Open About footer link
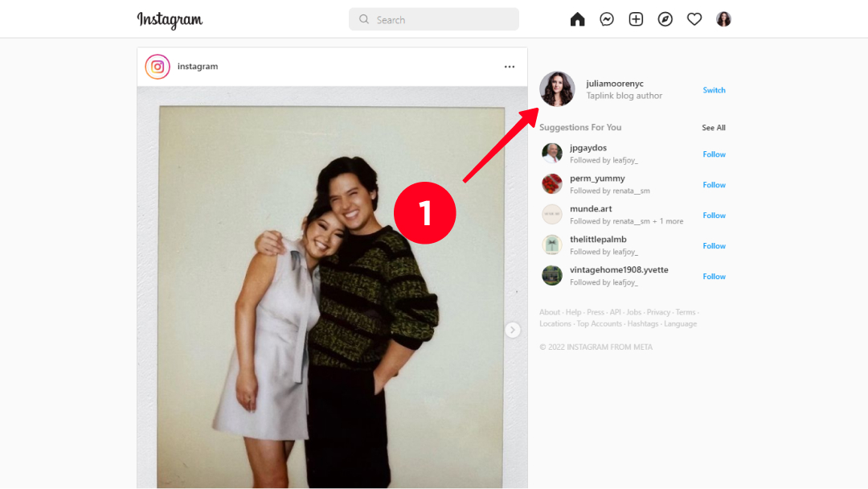The width and height of the screenshot is (868, 489). pos(550,312)
